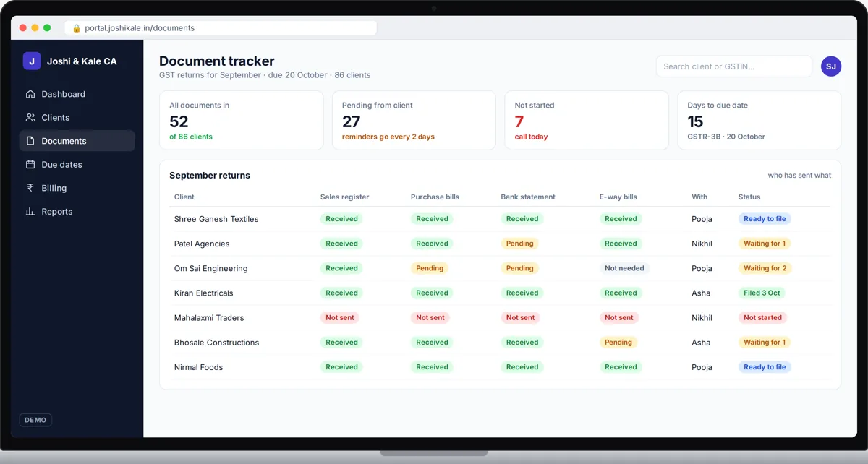Image resolution: width=868 pixels, height=464 pixels.
Task: Click the E-way bills column header
Action: (x=618, y=197)
